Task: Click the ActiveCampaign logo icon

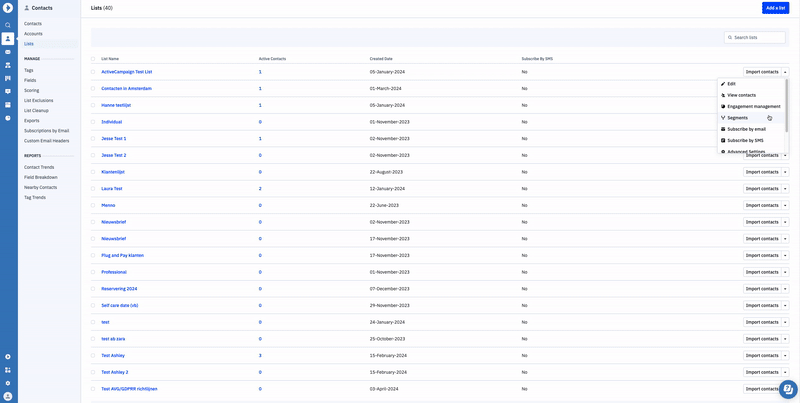Action: tap(8, 8)
